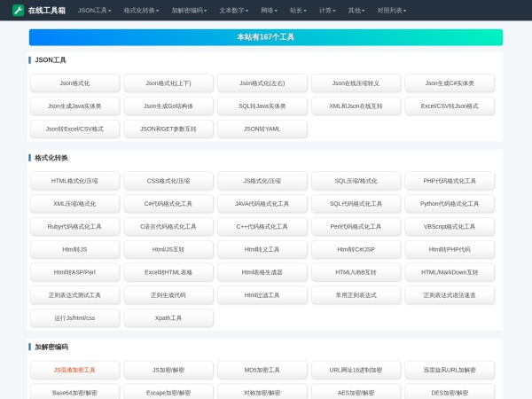Open Python代码格式化工具

click(450, 203)
